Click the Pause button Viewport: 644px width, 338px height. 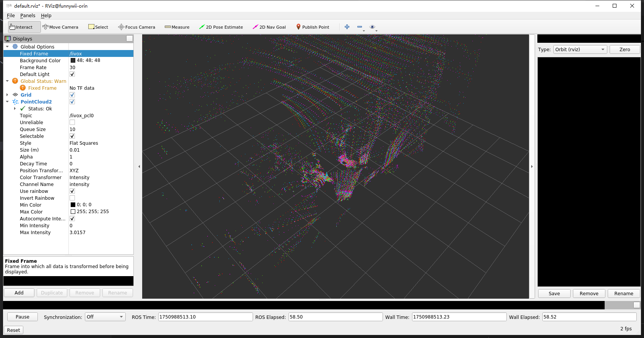click(x=23, y=317)
